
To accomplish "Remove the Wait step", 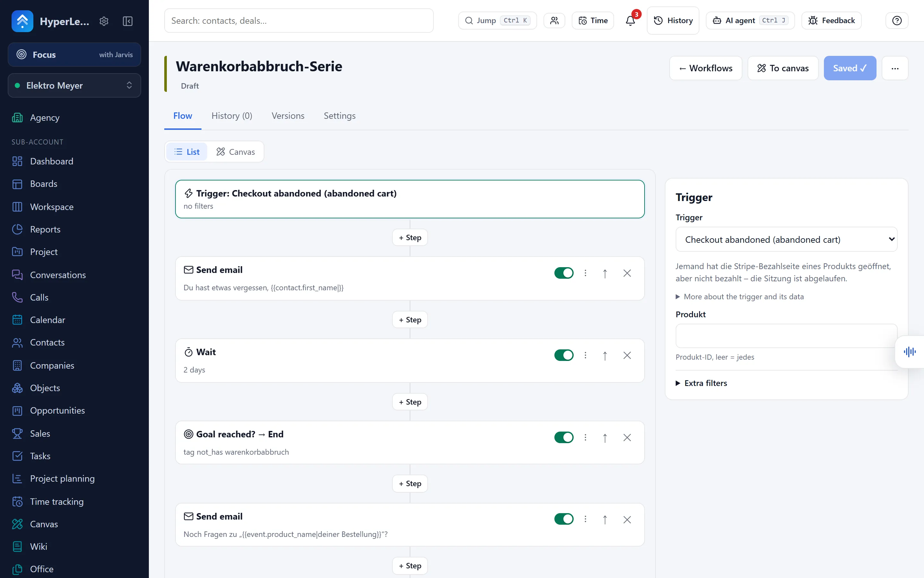I will coord(627,355).
